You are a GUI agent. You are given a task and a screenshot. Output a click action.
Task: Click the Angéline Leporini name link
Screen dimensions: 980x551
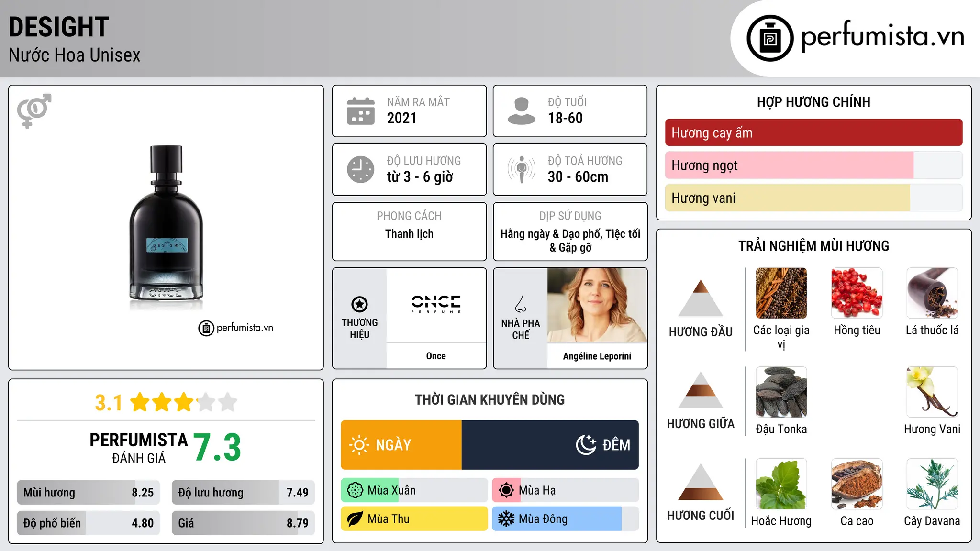click(597, 356)
